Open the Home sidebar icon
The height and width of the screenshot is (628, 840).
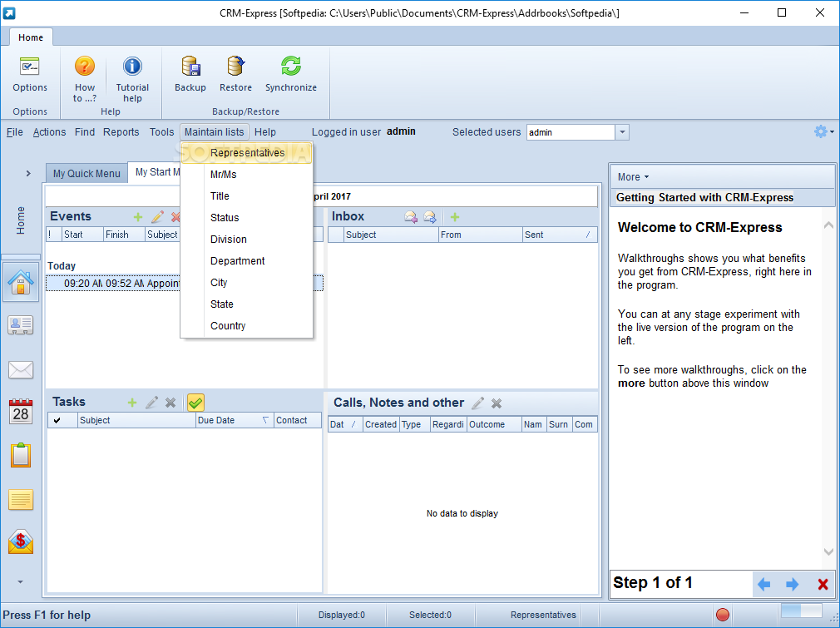(x=20, y=282)
